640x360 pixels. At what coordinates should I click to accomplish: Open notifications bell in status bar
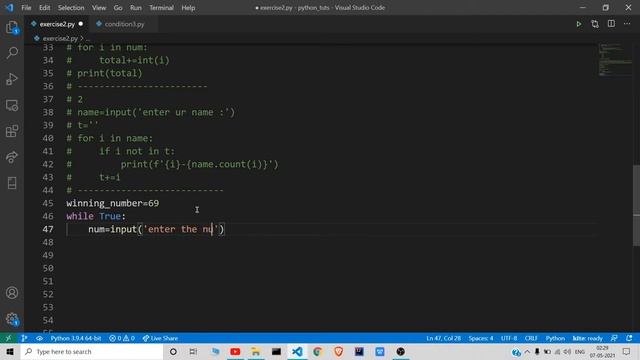point(629,338)
